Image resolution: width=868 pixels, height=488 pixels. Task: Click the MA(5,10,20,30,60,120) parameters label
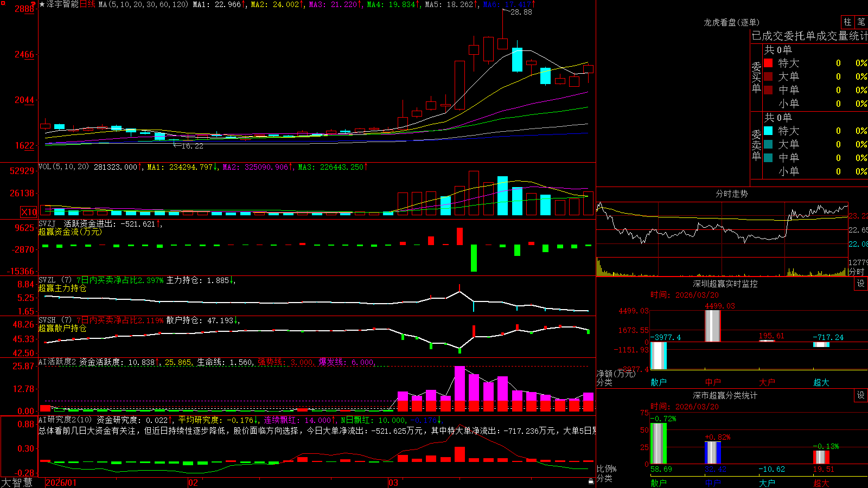coord(143,4)
